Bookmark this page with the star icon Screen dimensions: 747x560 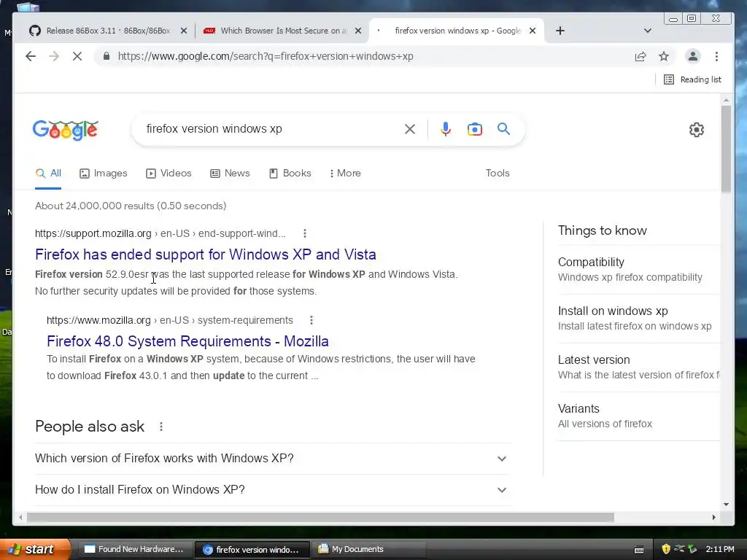click(664, 56)
